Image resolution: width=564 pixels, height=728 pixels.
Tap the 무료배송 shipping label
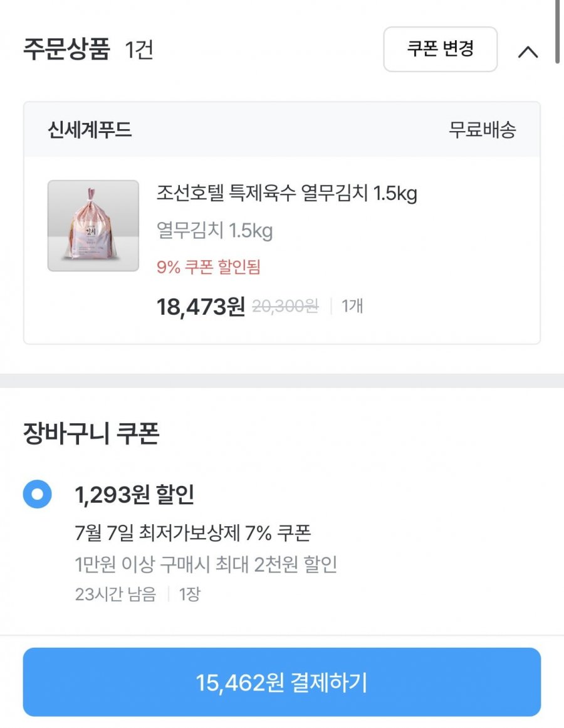point(483,130)
